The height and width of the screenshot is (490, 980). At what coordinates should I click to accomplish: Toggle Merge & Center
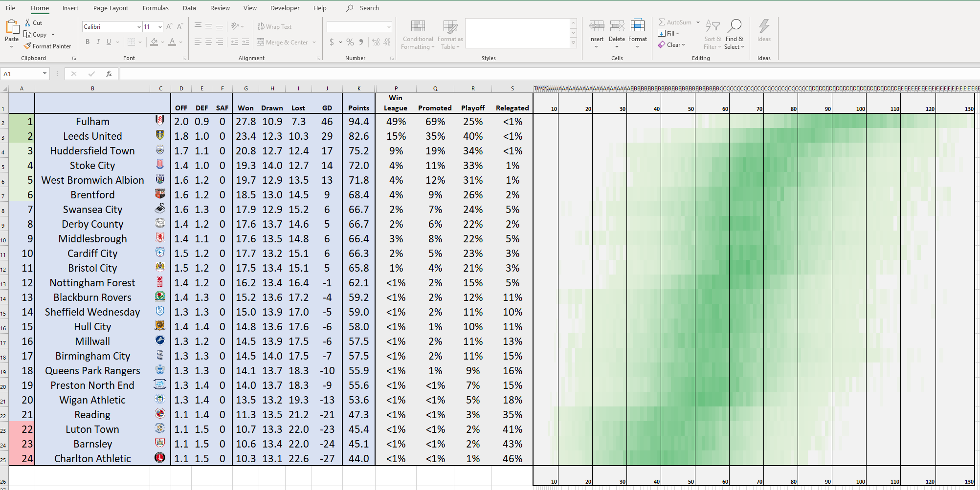point(282,43)
